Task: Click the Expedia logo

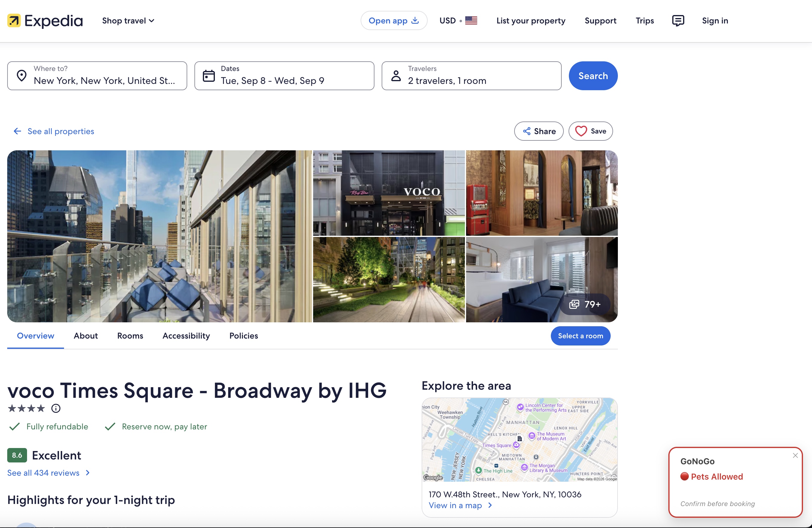Action: pyautogui.click(x=45, y=20)
